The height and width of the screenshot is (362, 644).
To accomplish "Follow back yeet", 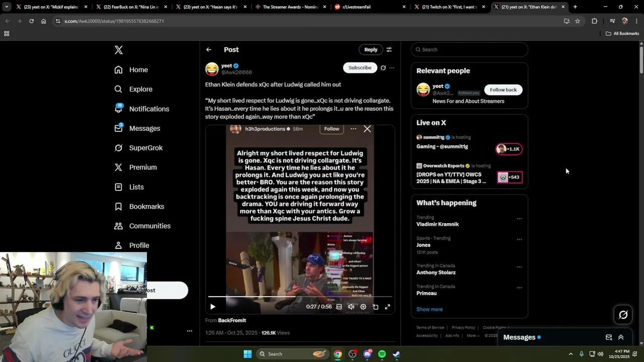I will click(x=503, y=90).
